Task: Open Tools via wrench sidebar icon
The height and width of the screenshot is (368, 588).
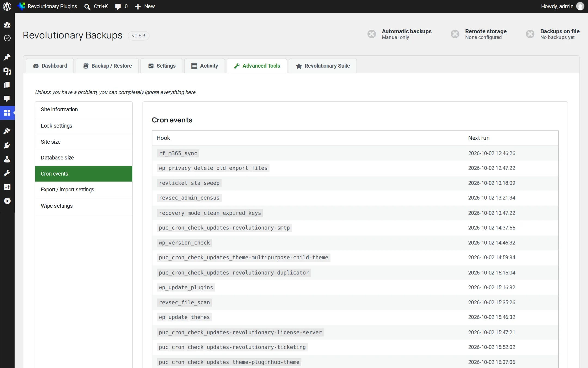Action: [7, 173]
